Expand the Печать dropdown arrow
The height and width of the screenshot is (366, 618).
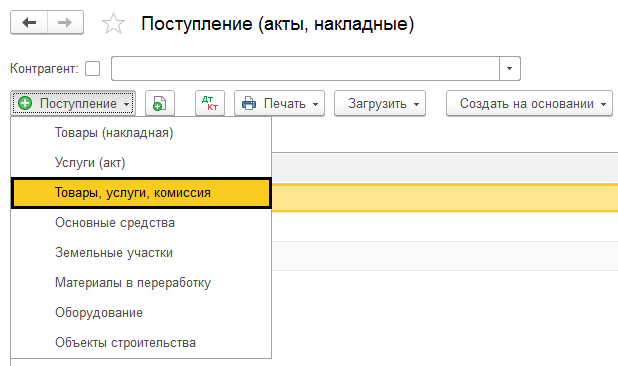(315, 104)
